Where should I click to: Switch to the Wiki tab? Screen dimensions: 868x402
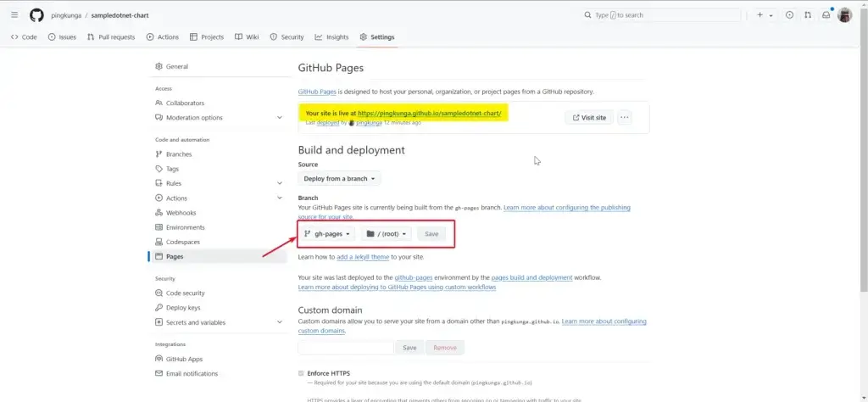(x=247, y=37)
